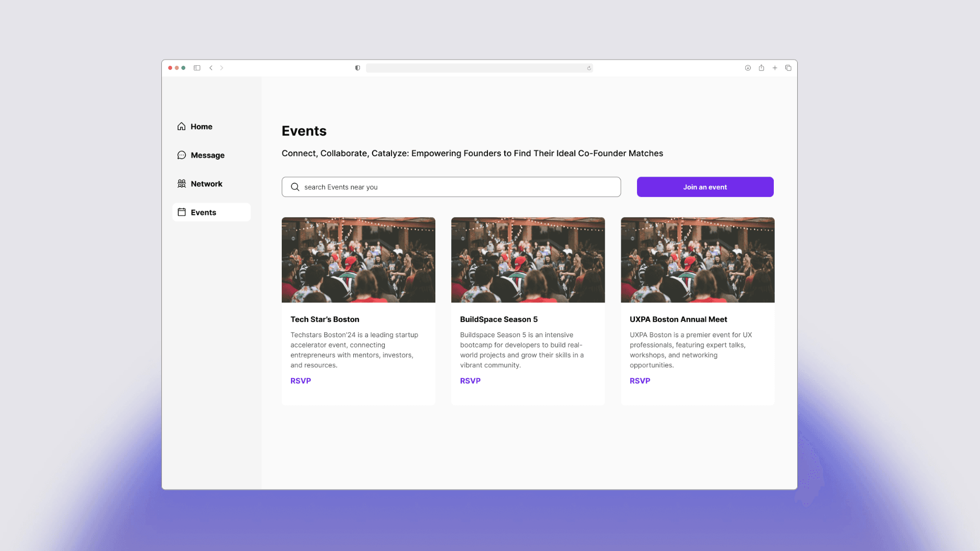This screenshot has width=980, height=551.
Task: Click the Events page heading
Action: (x=304, y=131)
